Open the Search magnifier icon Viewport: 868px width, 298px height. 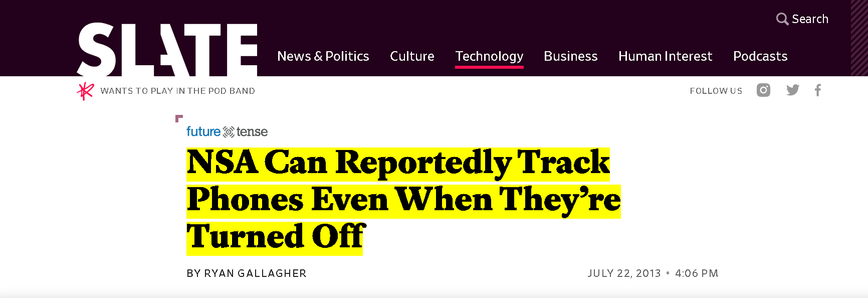(782, 19)
